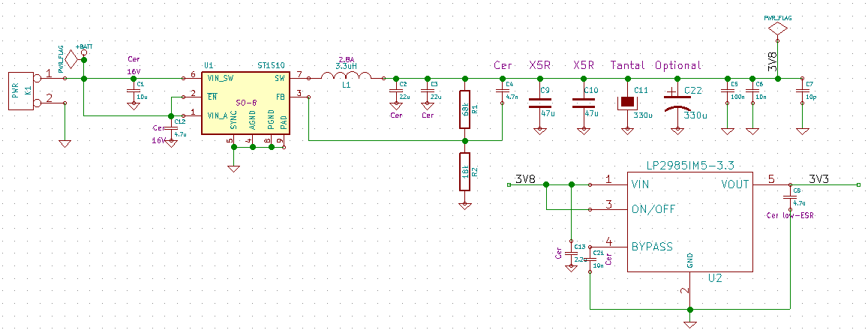Click the ground symbol under U2 pin 2
Image resolution: width=868 pixels, height=336 pixels.
click(x=689, y=325)
